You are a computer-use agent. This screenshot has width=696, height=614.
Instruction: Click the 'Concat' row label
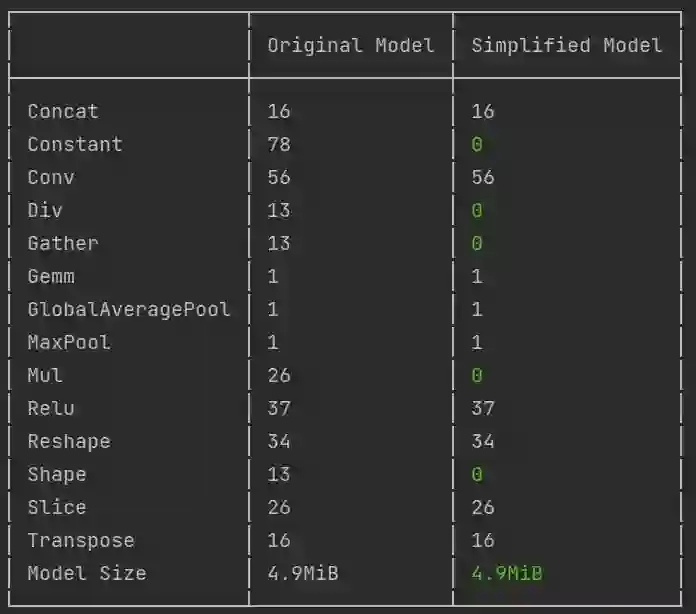[63, 111]
